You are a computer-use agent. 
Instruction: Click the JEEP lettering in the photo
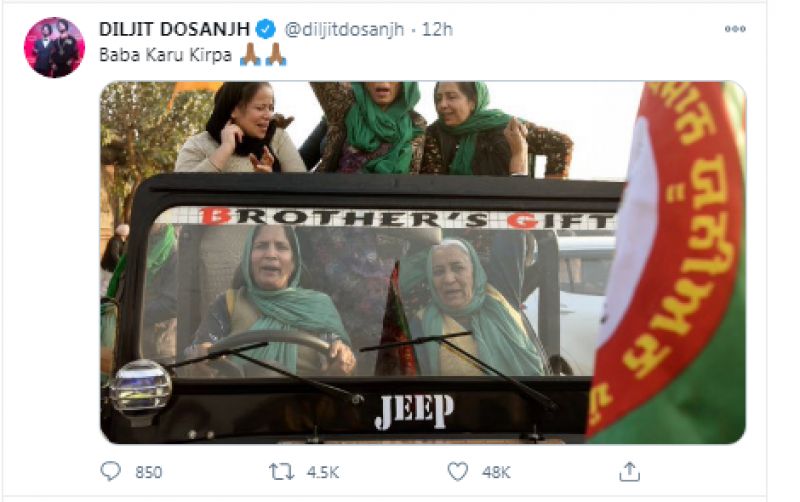point(414,411)
